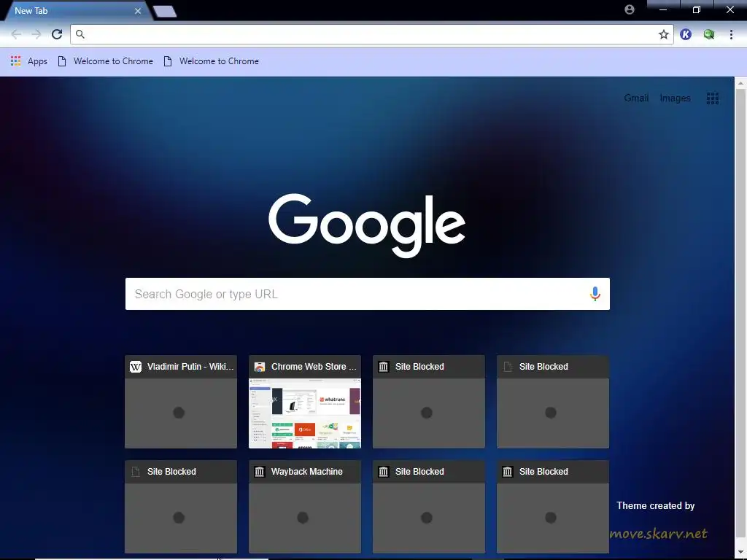The image size is (747, 560).
Task: Click the search magnifier in the address bar
Action: click(80, 34)
